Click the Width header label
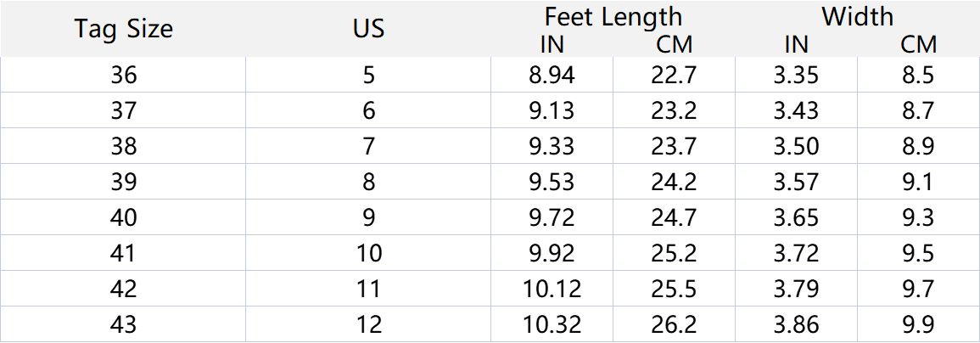Screen dimensions: 980x343 coord(857,17)
